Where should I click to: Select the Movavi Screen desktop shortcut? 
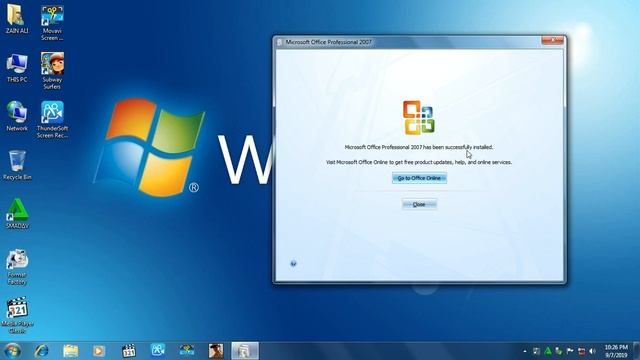pyautogui.click(x=52, y=23)
